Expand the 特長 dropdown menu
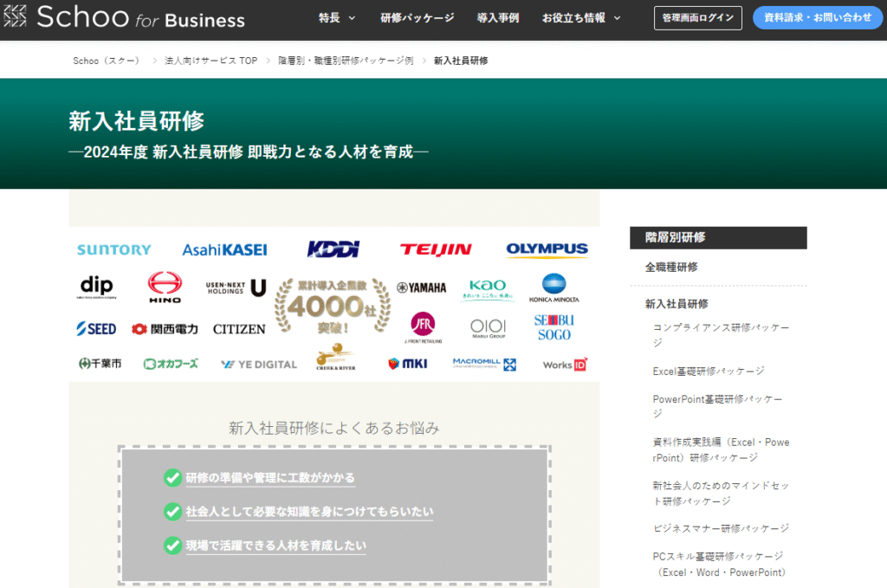Image resolution: width=887 pixels, height=588 pixels. pos(337,18)
